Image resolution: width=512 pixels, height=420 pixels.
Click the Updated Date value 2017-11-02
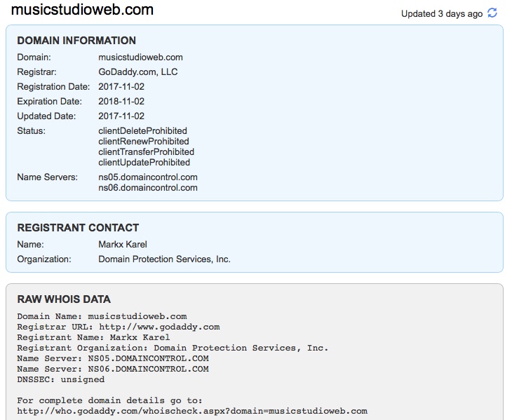121,116
